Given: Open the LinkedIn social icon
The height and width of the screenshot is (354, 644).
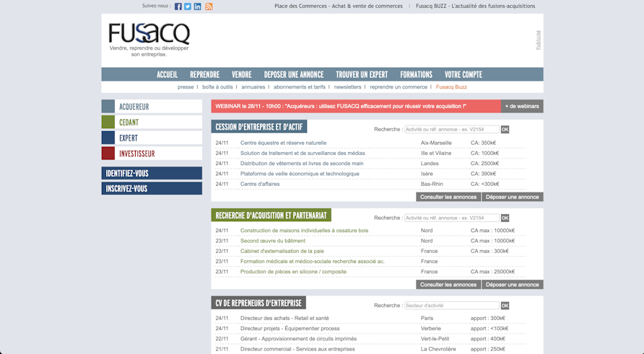Looking at the screenshot, I should pos(198,6).
